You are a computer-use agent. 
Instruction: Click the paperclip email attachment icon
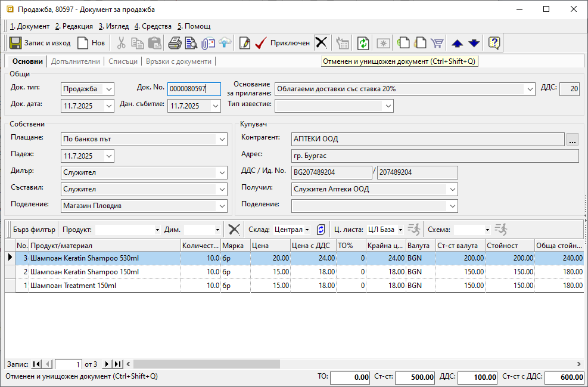coord(208,43)
